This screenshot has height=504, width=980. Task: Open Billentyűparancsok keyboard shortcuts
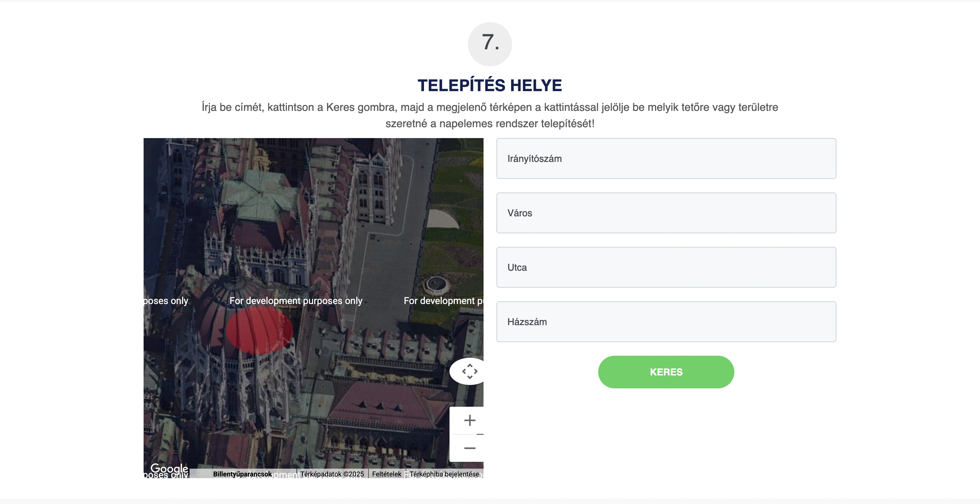[x=242, y=474]
